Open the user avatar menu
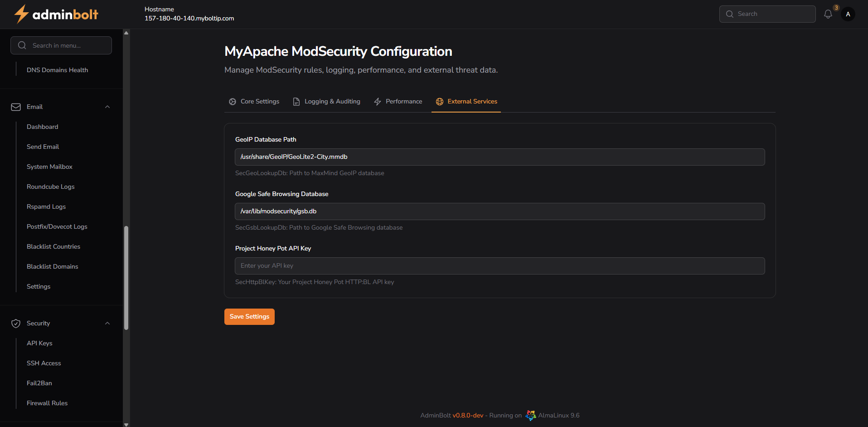The height and width of the screenshot is (427, 868). click(x=848, y=14)
